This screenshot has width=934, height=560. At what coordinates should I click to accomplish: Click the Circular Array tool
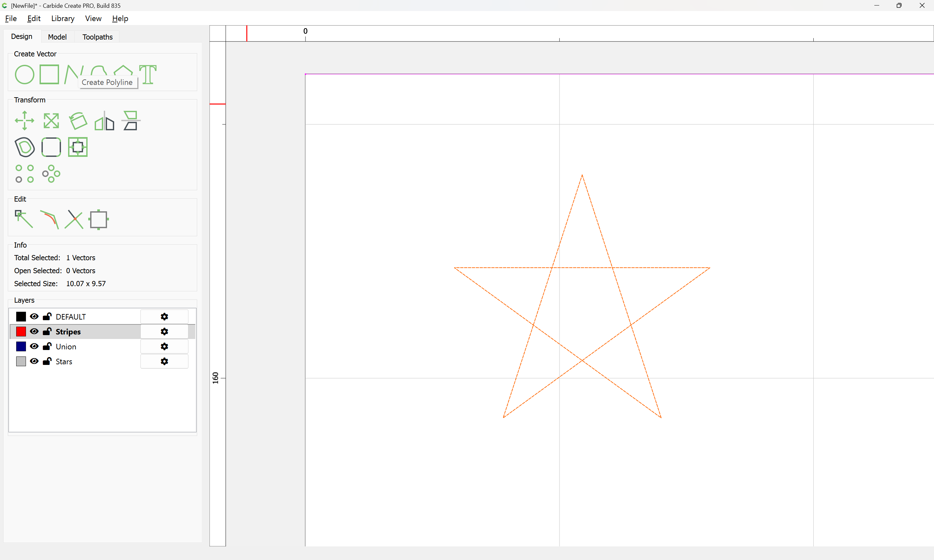click(51, 174)
